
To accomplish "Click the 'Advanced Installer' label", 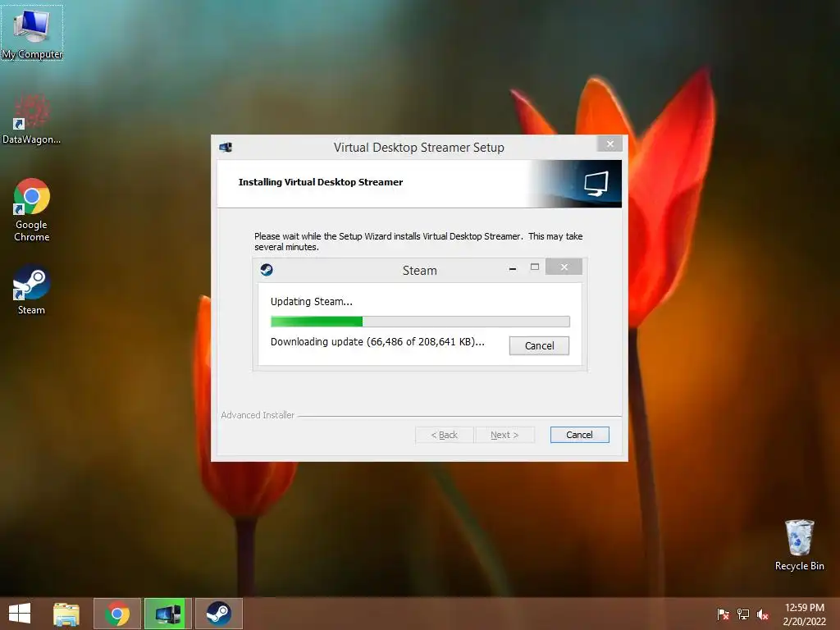I will click(258, 415).
